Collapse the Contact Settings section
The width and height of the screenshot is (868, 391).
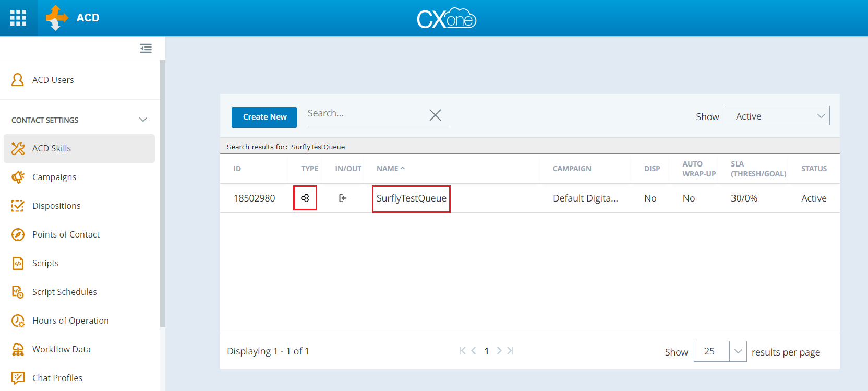[143, 120]
